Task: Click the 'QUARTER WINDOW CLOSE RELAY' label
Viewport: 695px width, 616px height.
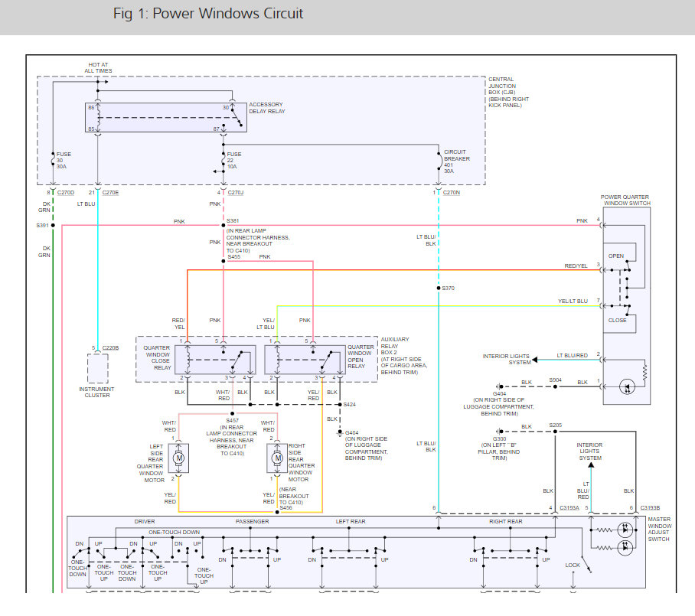Action: click(158, 357)
